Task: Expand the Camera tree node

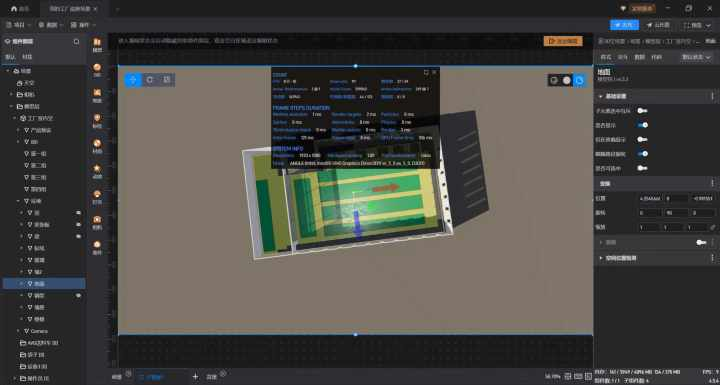Action: point(18,331)
